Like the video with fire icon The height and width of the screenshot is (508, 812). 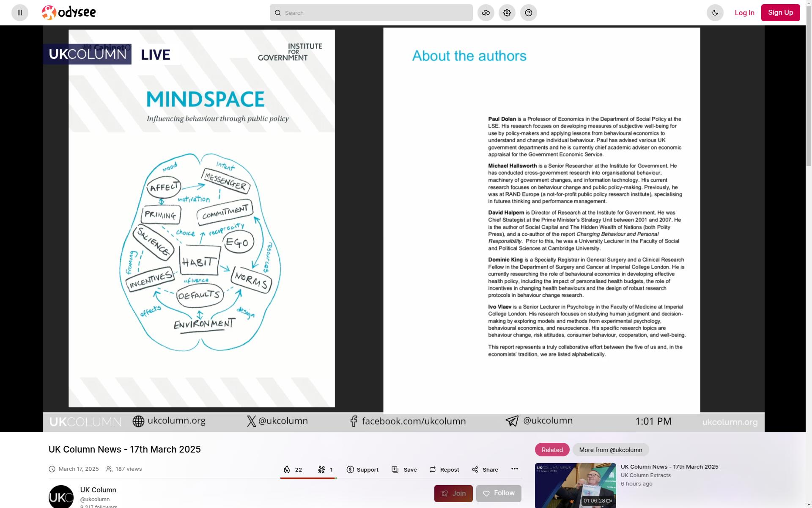293,469
